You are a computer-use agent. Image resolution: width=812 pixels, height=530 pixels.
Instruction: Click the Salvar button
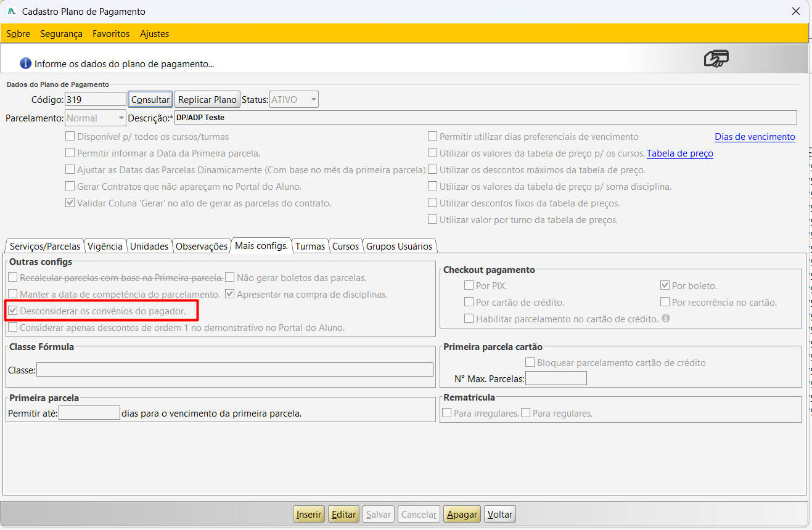click(379, 514)
